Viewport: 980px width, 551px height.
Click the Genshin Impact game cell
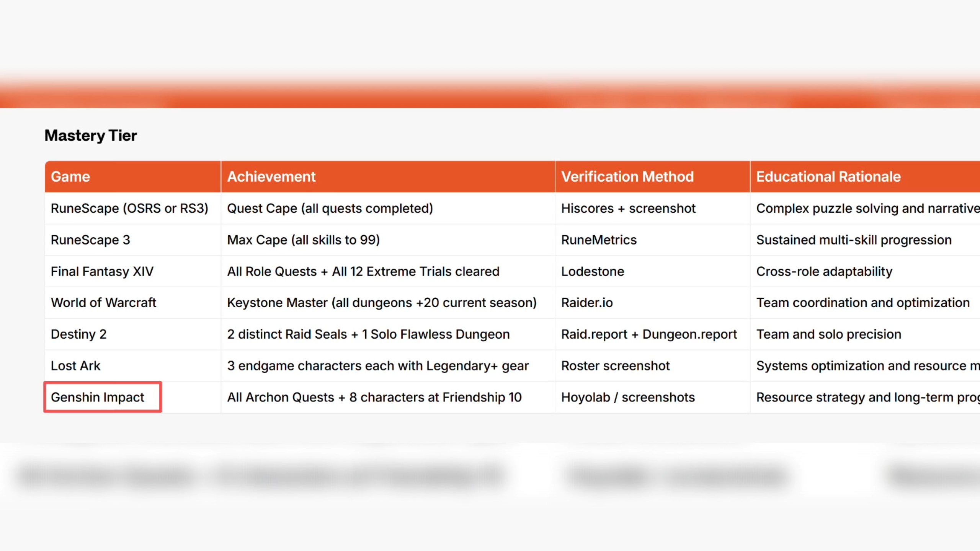(x=133, y=397)
